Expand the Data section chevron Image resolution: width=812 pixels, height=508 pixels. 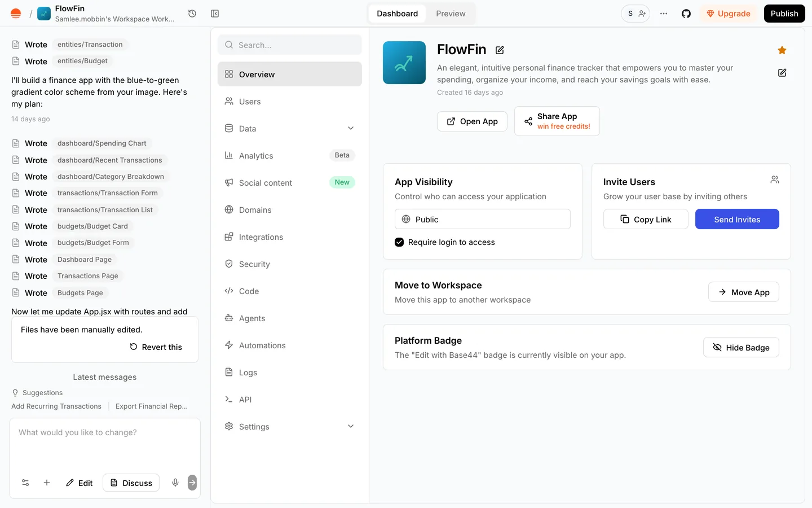click(x=351, y=128)
